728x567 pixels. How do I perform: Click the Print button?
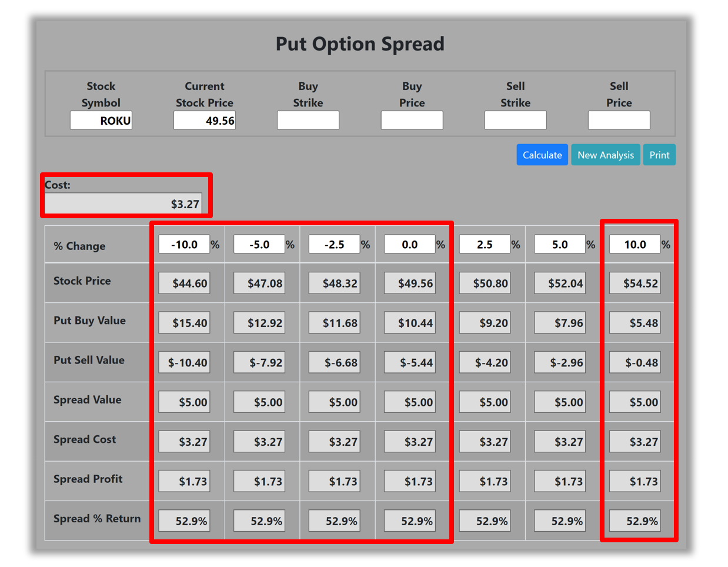pos(659,155)
